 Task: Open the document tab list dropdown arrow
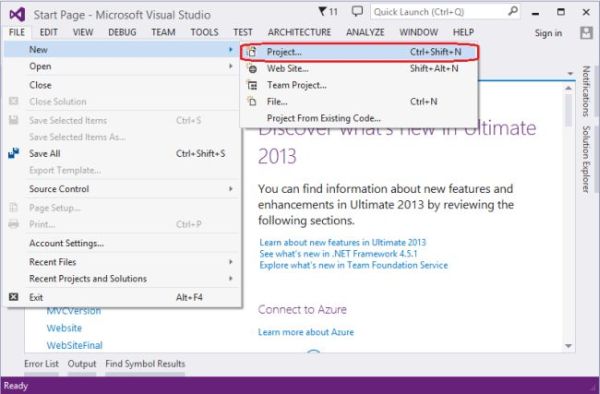pyautogui.click(x=570, y=73)
